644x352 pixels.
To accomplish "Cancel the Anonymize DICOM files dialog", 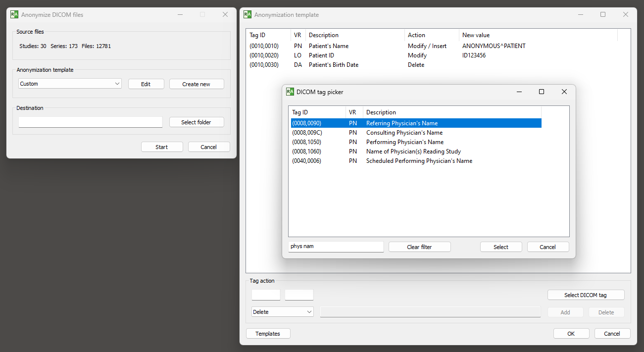I will coord(209,147).
